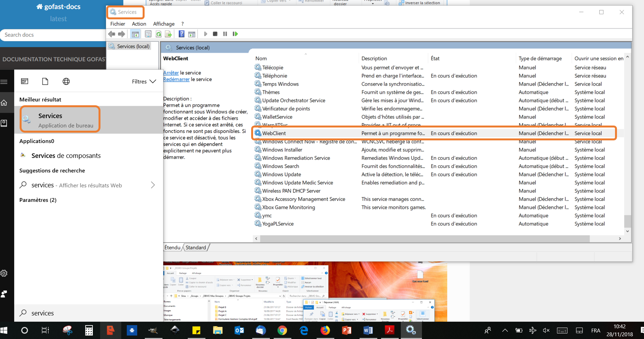This screenshot has width=644, height=339.
Task: Click the Restart Service toolbar icon
Action: [x=235, y=34]
